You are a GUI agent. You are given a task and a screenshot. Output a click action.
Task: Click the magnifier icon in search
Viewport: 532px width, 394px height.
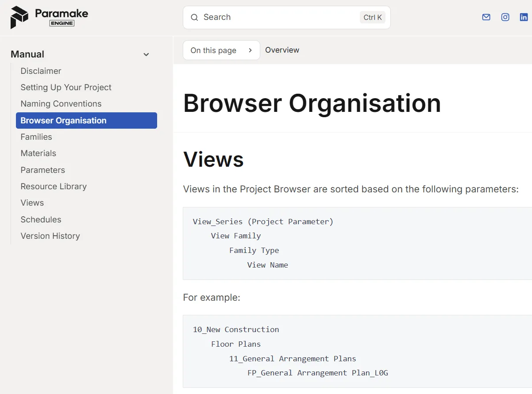pyautogui.click(x=194, y=18)
